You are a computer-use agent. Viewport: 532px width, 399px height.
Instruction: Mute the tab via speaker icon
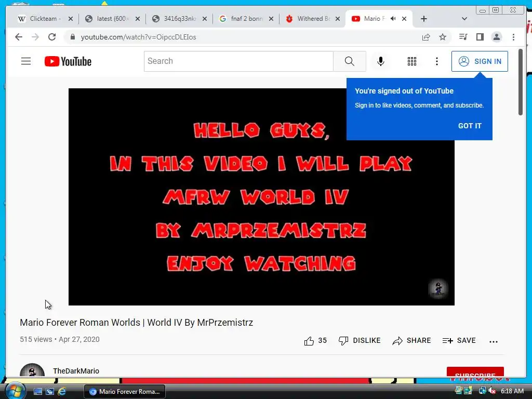click(x=393, y=19)
